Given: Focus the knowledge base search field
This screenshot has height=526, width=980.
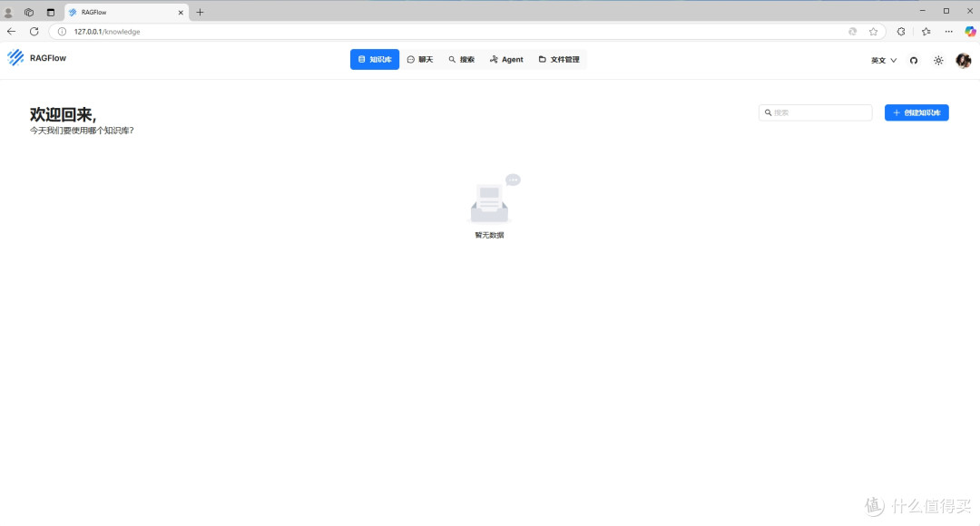Looking at the screenshot, I should (815, 112).
